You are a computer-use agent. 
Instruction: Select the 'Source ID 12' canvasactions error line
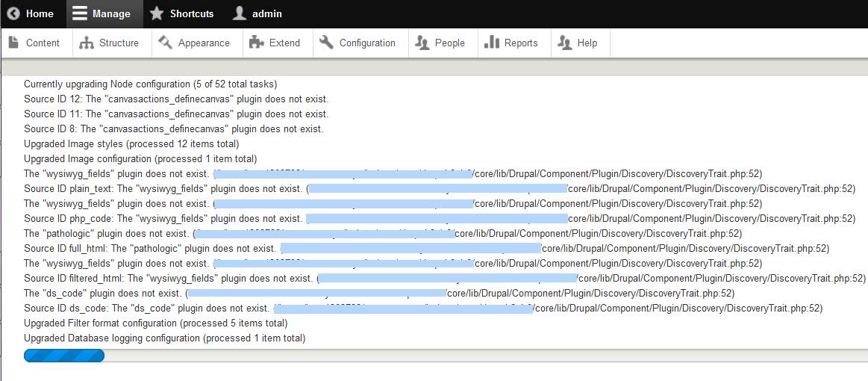(176, 99)
